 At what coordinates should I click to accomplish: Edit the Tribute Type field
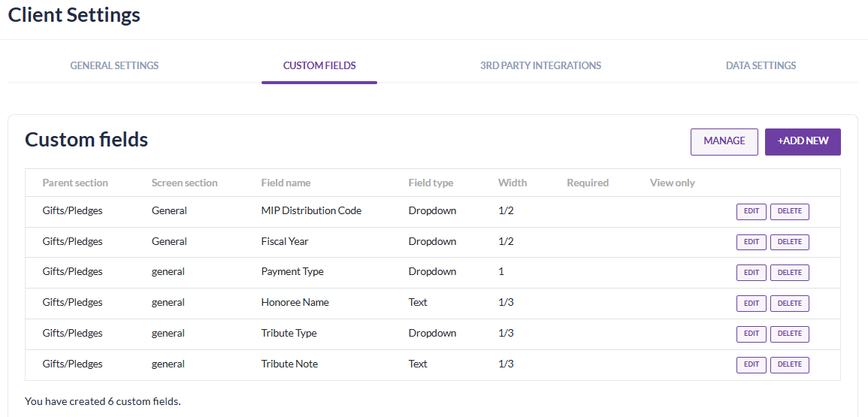pos(752,334)
